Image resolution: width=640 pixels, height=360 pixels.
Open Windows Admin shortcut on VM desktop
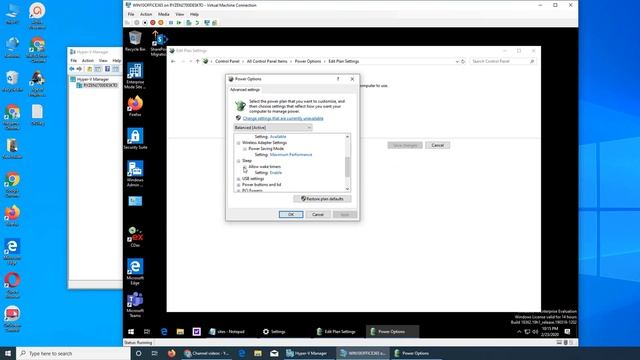tap(135, 173)
